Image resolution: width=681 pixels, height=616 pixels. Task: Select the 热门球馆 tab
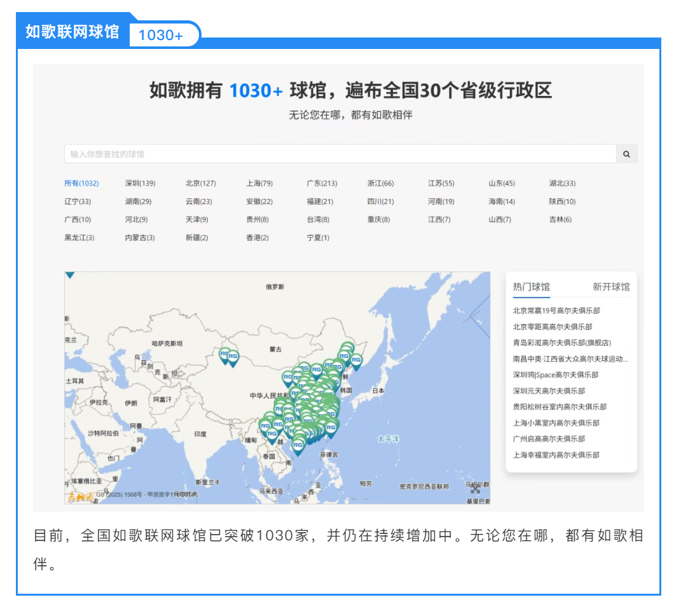click(x=531, y=287)
